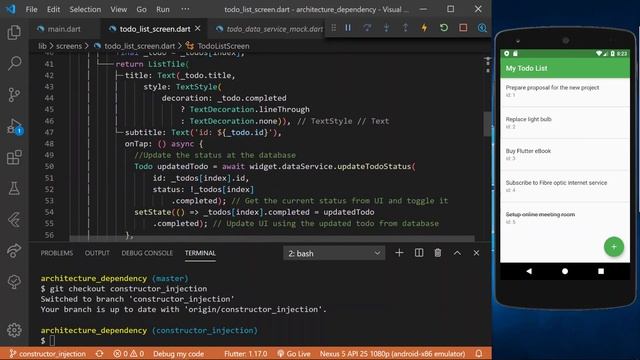Viewport: 640px width, 360px height.
Task: Open the notifications bell in status bar
Action: click(479, 353)
